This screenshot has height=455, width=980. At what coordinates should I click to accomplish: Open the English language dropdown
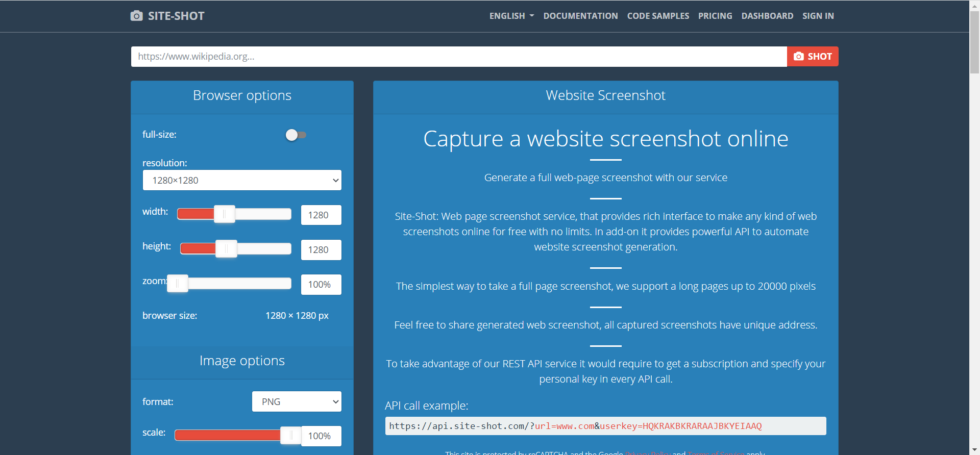tap(511, 16)
